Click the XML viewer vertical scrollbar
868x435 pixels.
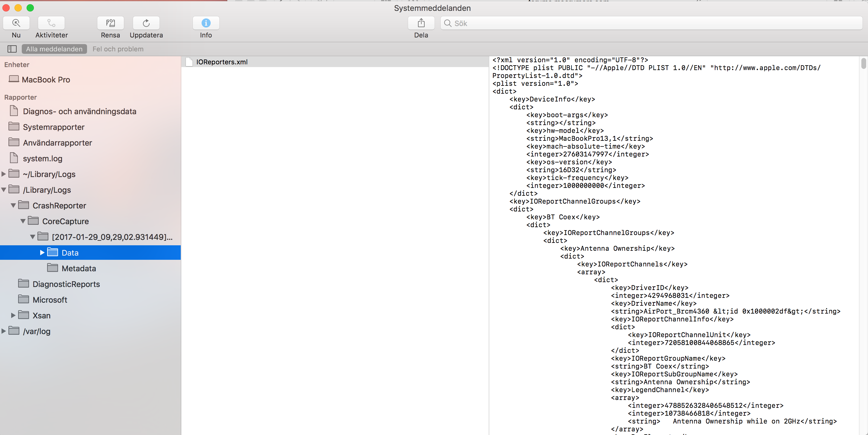pyautogui.click(x=863, y=63)
